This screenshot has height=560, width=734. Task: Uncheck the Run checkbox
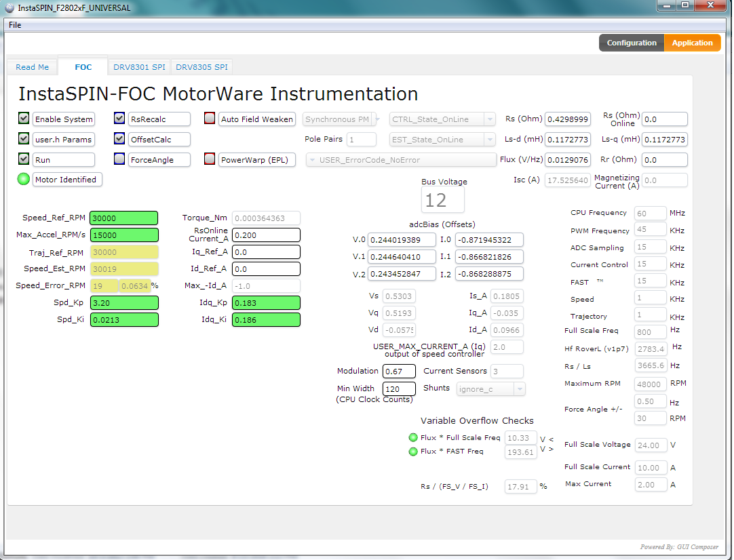(24, 159)
